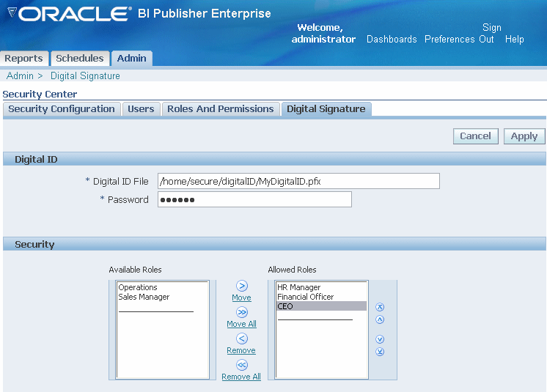Select Operations in Available Roles

coord(163,287)
